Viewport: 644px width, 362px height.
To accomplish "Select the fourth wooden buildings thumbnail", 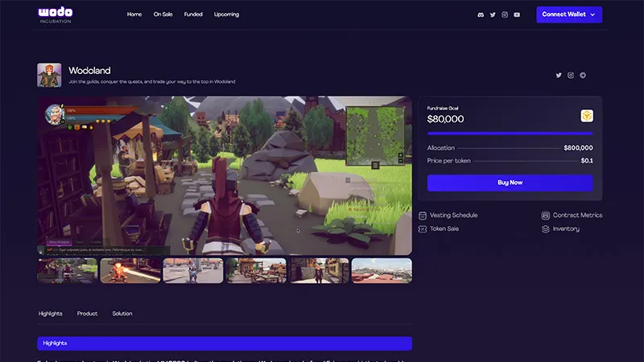I will (256, 271).
